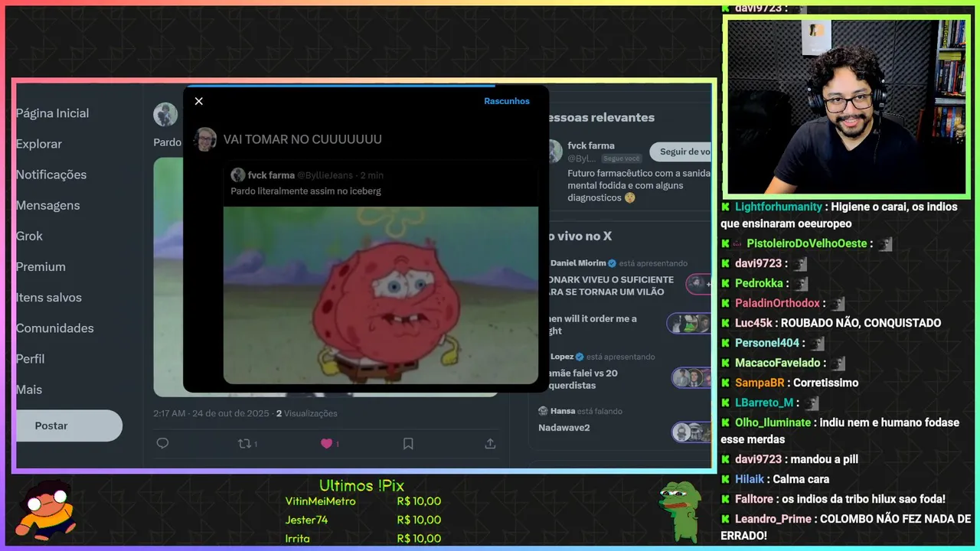The height and width of the screenshot is (551, 980).
Task: Open Explorar in sidebar
Action: click(39, 144)
